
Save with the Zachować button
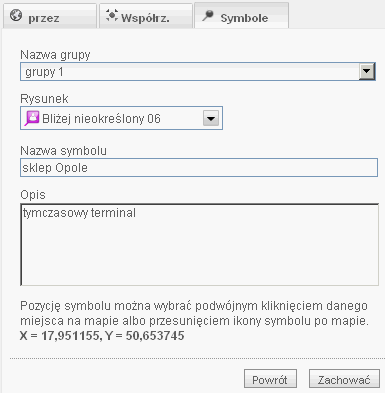coord(344,379)
